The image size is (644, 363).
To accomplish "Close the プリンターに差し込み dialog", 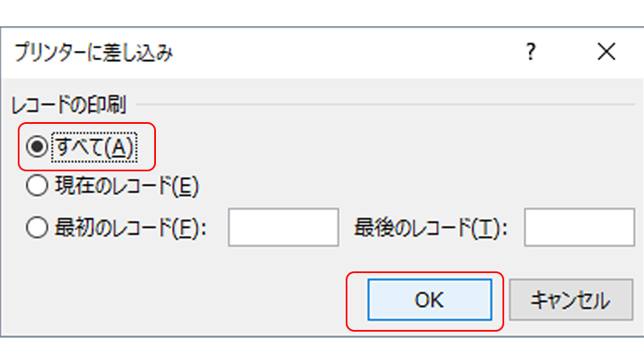I will point(606,53).
